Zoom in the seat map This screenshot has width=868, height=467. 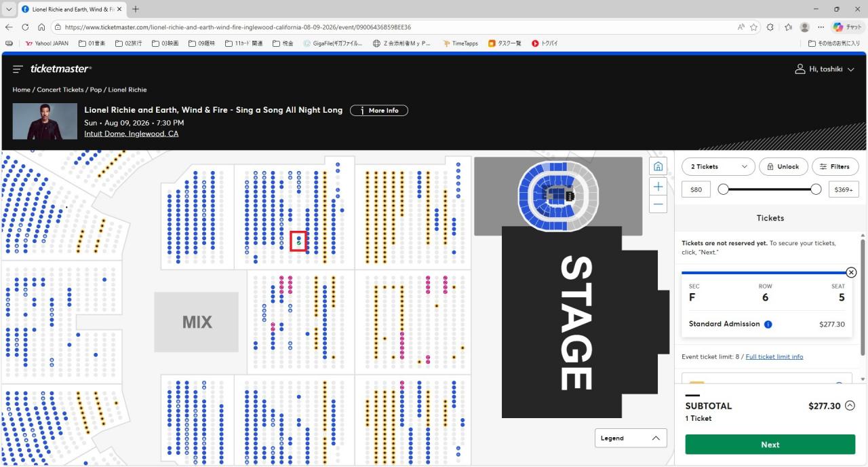coord(658,187)
